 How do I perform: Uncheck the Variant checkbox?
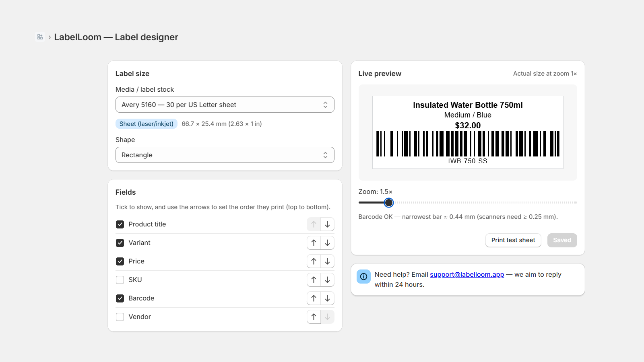(x=120, y=243)
